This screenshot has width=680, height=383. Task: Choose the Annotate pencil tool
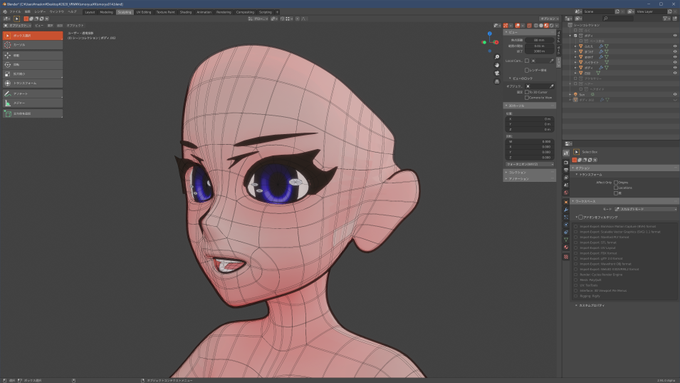(x=33, y=94)
